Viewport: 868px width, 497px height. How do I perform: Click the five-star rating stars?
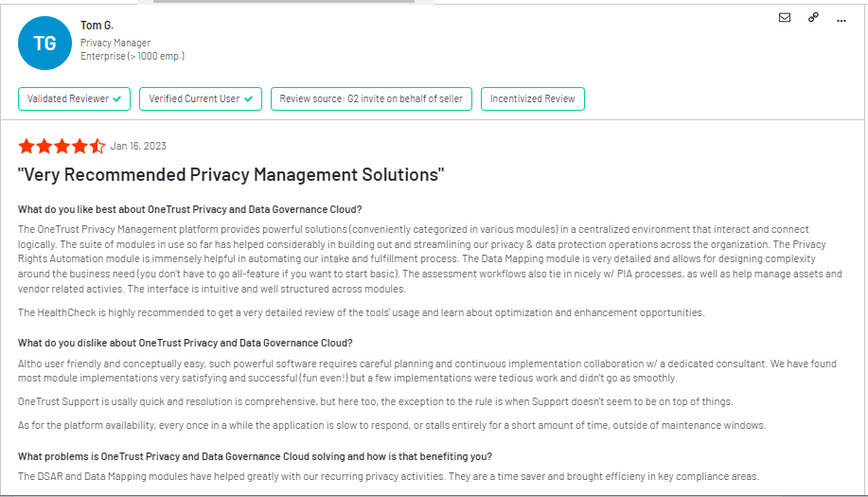(62, 146)
